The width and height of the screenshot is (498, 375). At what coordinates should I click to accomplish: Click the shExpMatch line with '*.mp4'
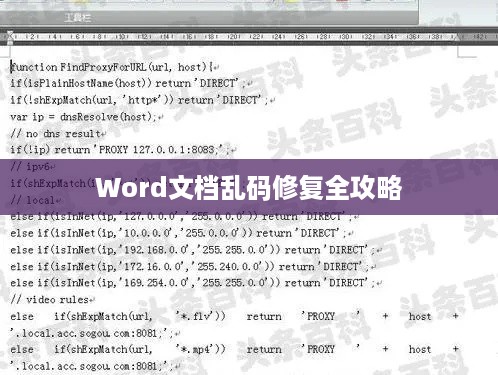pyautogui.click(x=235, y=349)
